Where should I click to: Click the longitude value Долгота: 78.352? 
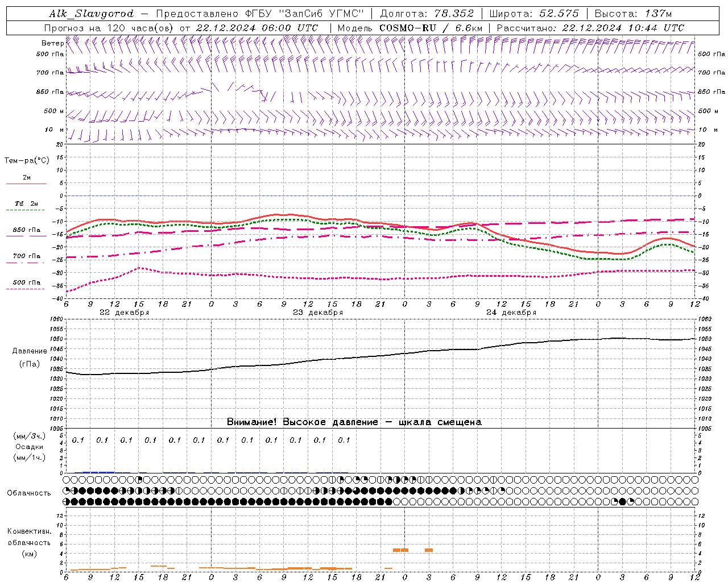point(427,14)
